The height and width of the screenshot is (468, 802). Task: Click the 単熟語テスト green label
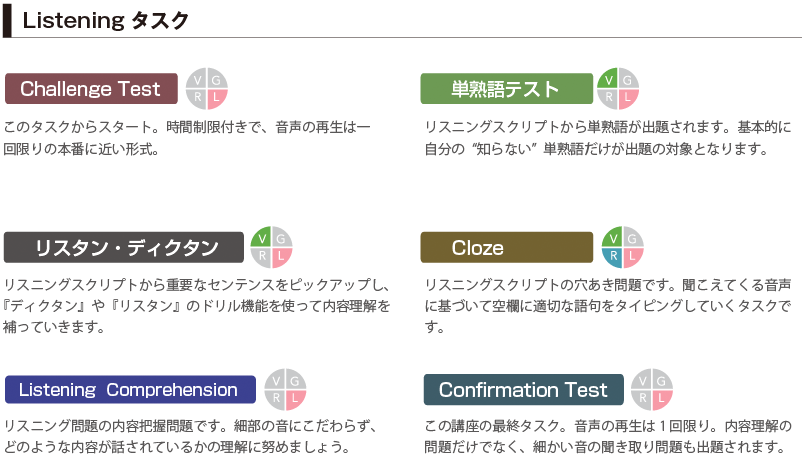[x=506, y=88]
